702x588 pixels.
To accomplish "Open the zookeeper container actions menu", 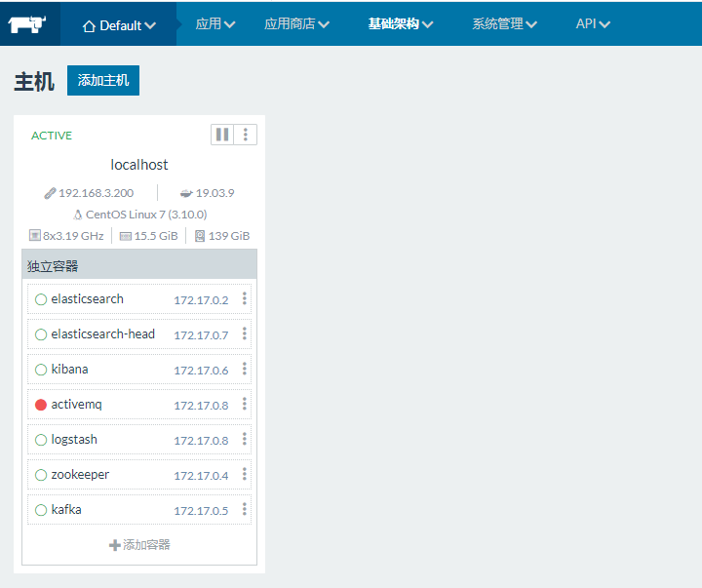I will pos(244,475).
